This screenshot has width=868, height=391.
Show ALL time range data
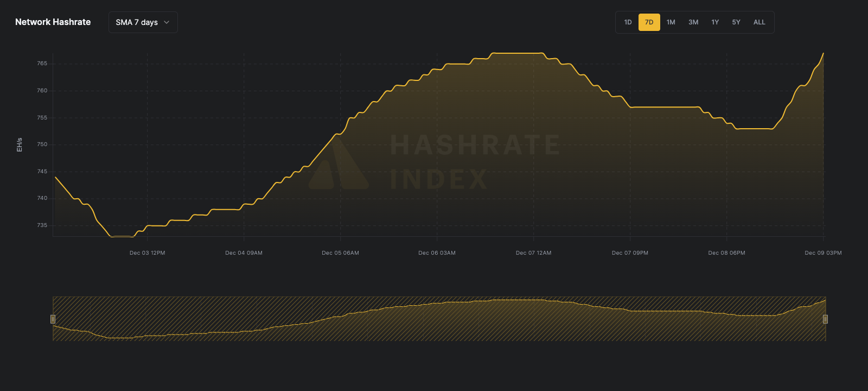759,22
